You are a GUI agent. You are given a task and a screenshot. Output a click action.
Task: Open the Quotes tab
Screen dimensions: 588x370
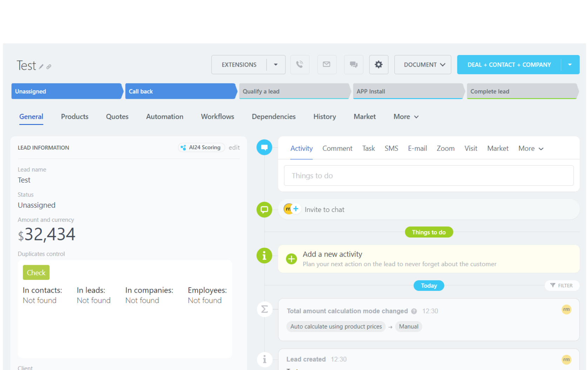click(x=117, y=117)
